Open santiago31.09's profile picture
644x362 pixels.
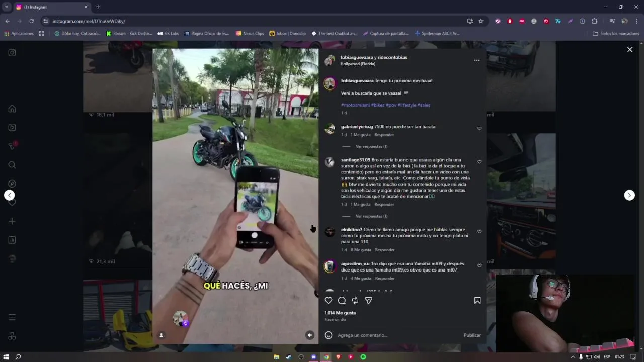click(x=330, y=162)
